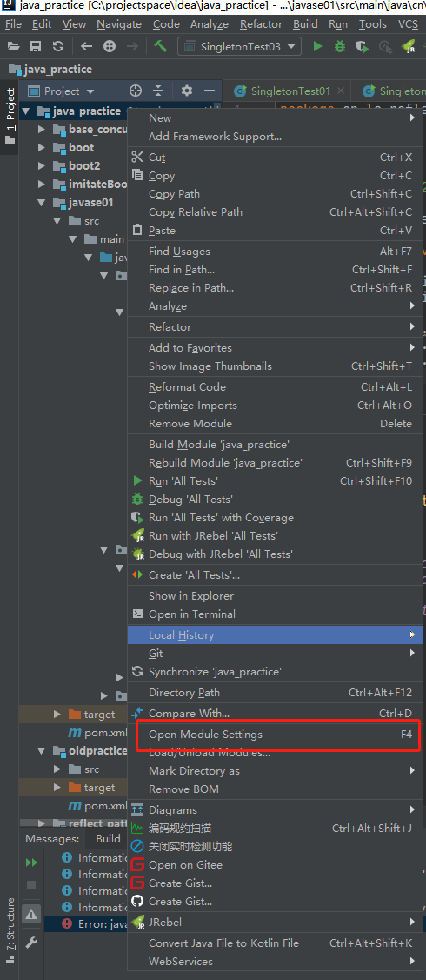Image resolution: width=426 pixels, height=980 pixels.
Task: Click the locate/scroll-from-source crosshair icon in Project panel
Action: pyautogui.click(x=136, y=91)
